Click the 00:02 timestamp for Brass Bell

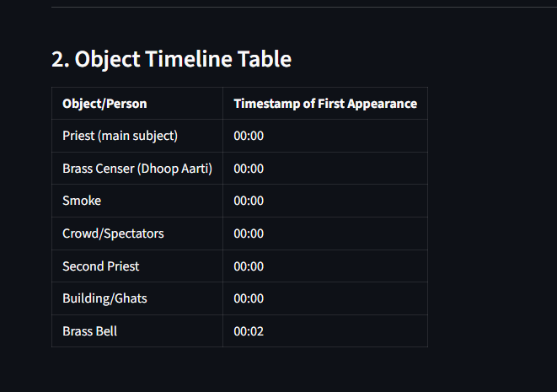pos(249,331)
